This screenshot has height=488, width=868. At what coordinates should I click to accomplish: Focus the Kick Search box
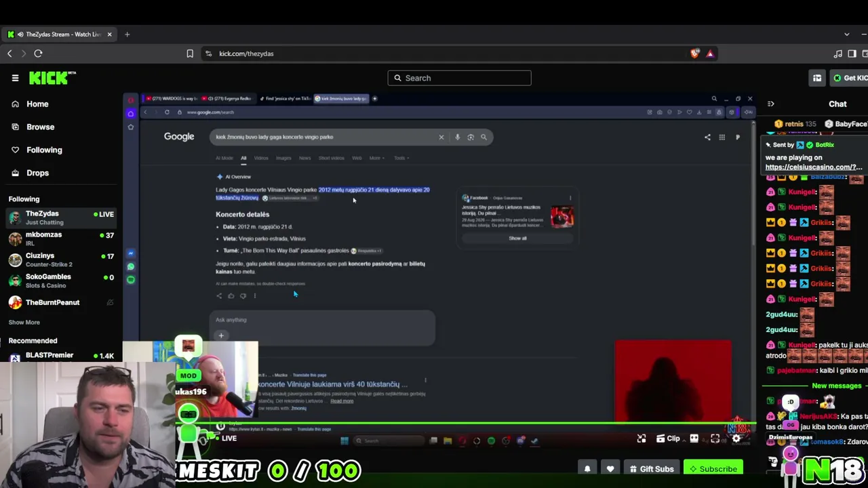(x=459, y=78)
